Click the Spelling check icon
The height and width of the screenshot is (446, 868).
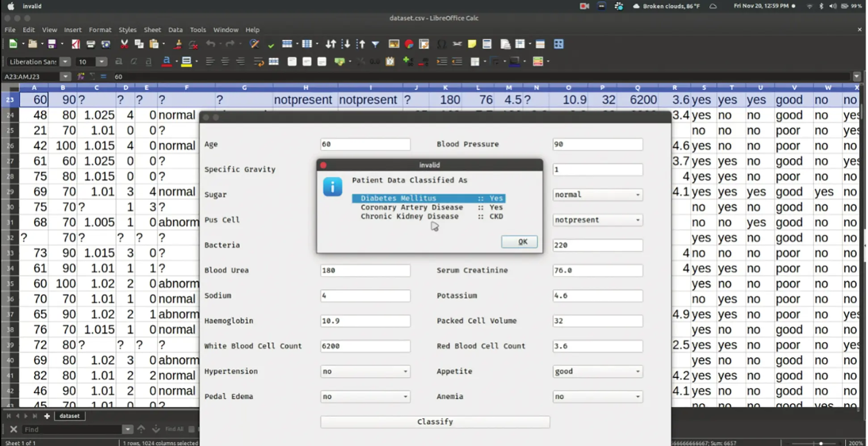[271, 45]
